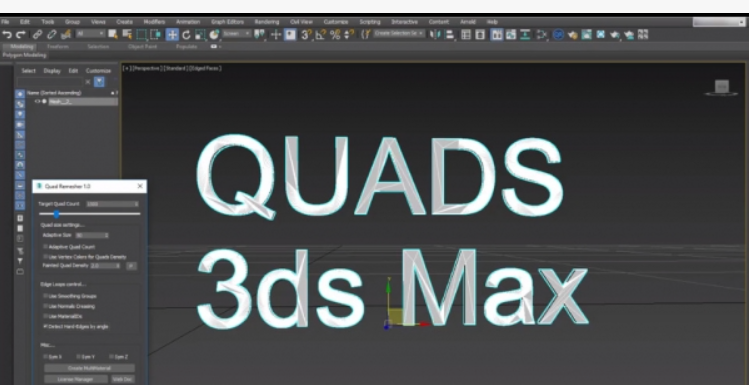Open the Modifiers menu
This screenshot has width=749, height=385.
coord(154,22)
